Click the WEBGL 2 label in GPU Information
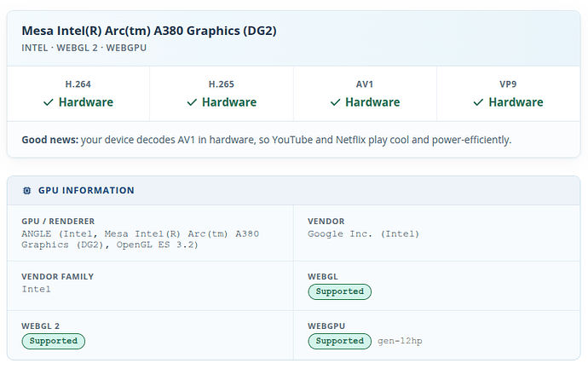Screen dimensions: 588x369 tap(41, 326)
